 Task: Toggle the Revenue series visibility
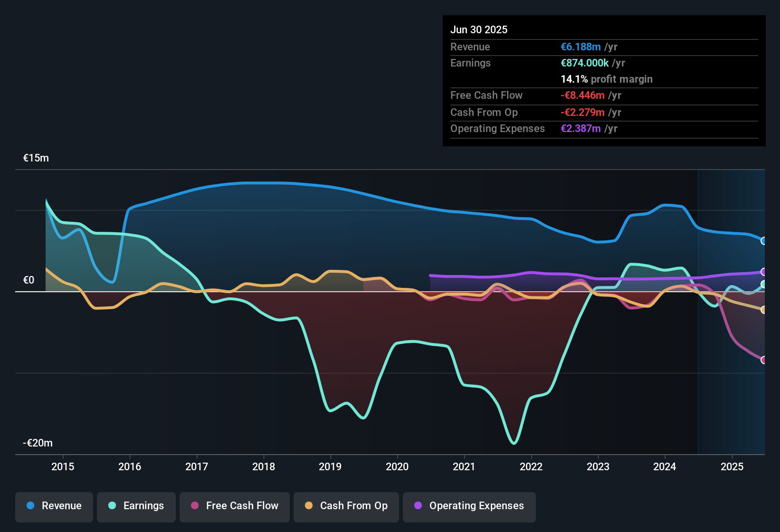pyautogui.click(x=54, y=506)
